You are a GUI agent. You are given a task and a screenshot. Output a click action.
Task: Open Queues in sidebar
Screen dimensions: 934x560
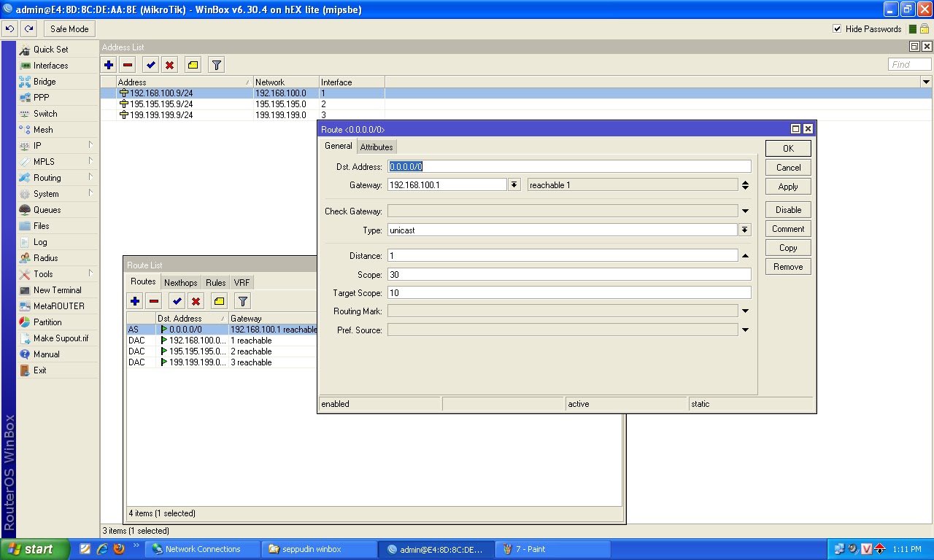pyautogui.click(x=58, y=210)
